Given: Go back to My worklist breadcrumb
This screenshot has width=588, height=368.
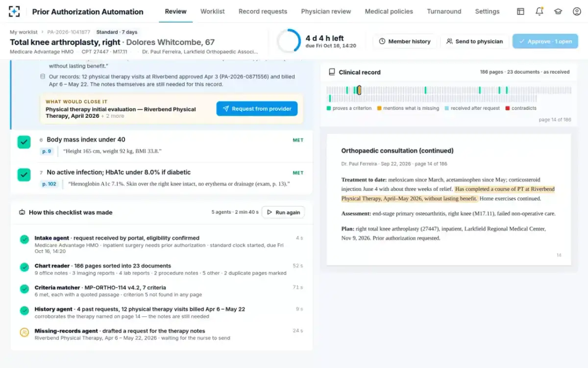Looking at the screenshot, I should click(23, 32).
